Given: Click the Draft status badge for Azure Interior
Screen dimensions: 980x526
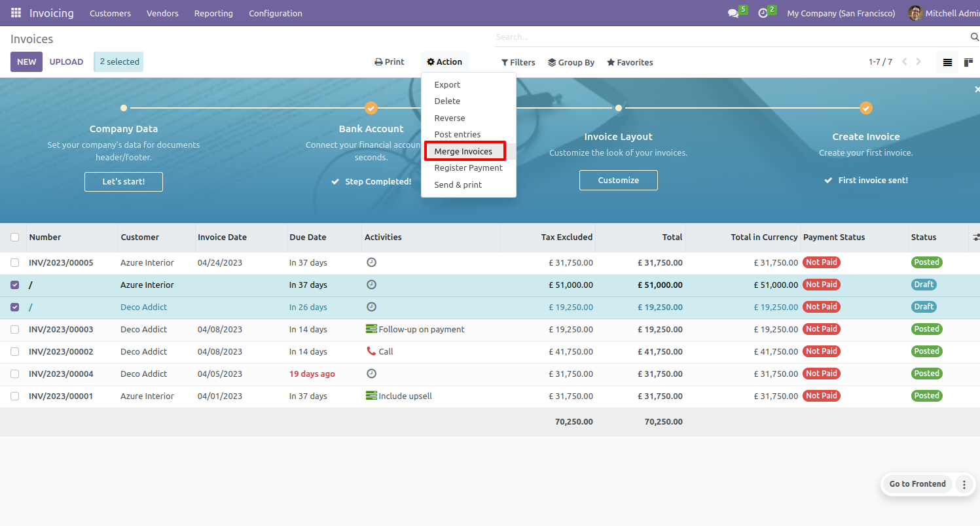Looking at the screenshot, I should coord(924,285).
